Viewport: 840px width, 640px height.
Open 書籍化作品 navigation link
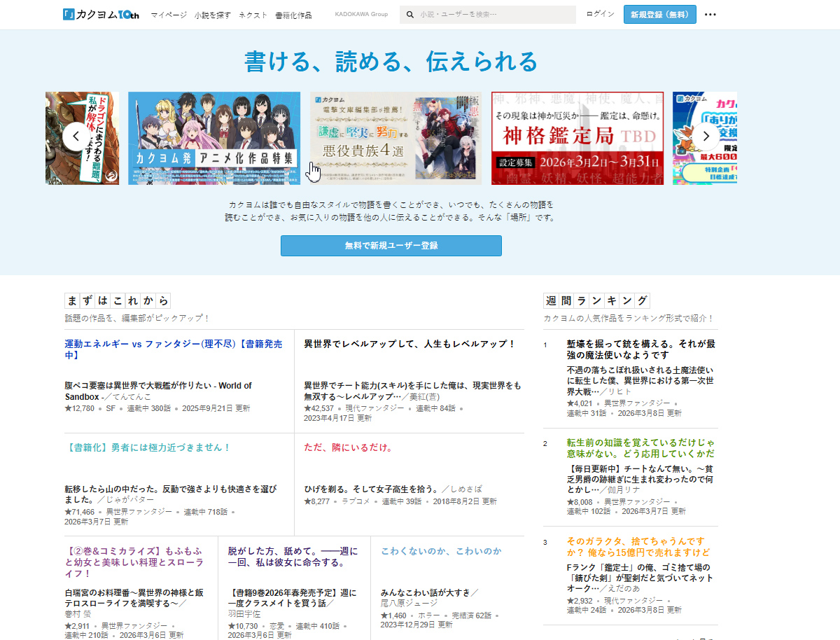(293, 15)
